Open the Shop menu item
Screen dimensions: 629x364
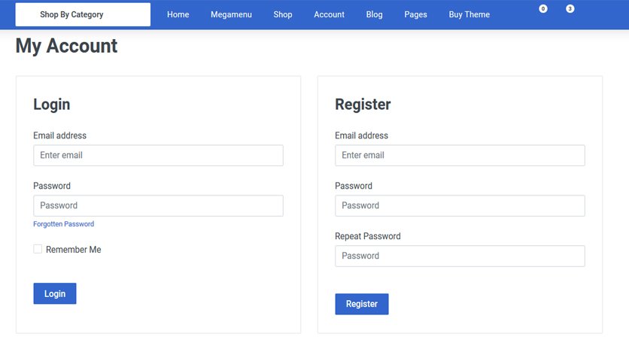pyautogui.click(x=283, y=14)
